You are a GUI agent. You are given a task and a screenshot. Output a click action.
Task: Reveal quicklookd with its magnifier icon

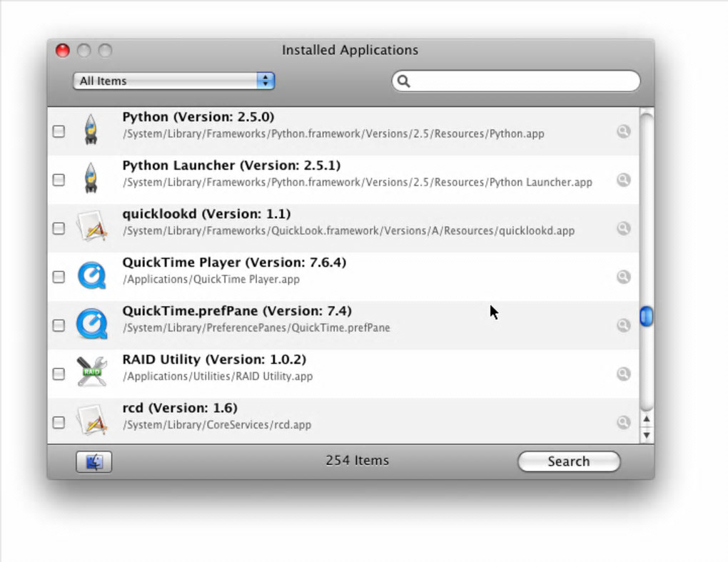click(x=624, y=228)
